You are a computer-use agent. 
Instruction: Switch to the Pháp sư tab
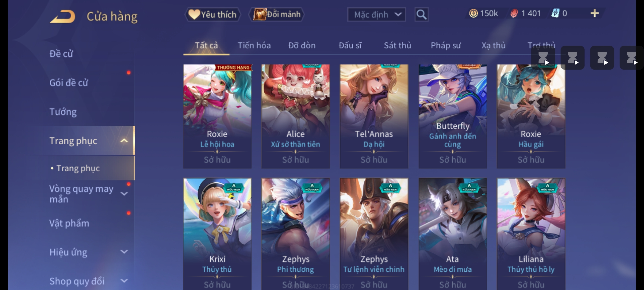446,45
